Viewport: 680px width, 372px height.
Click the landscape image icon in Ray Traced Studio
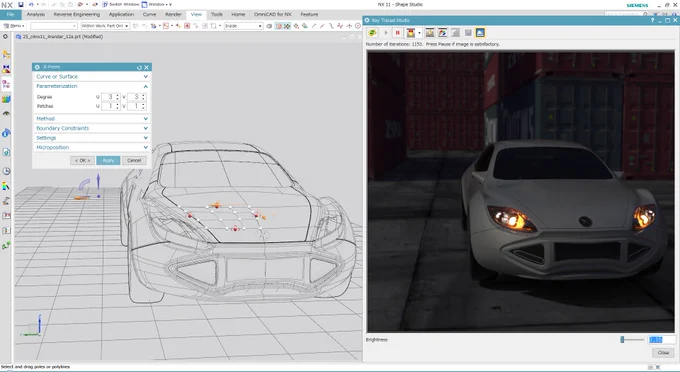point(429,33)
